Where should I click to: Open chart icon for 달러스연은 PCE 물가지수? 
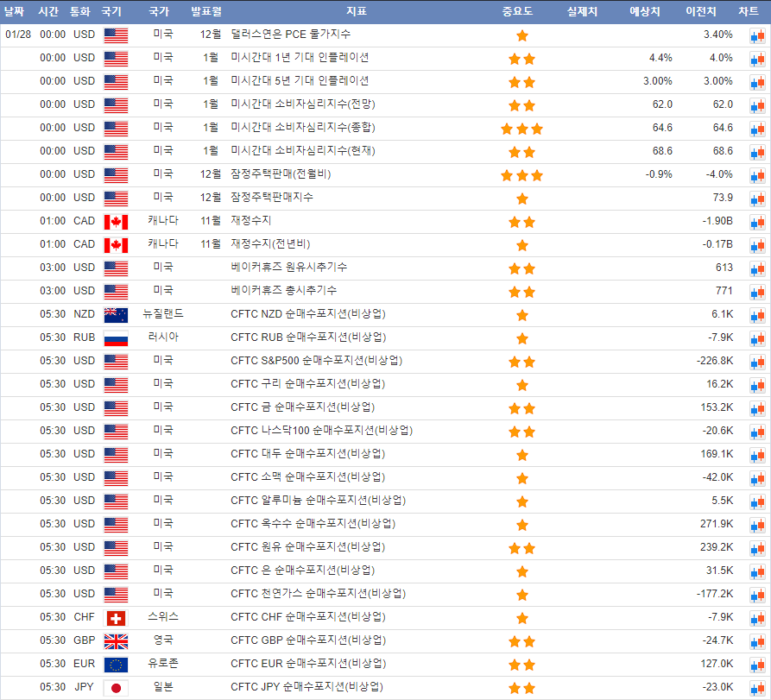click(757, 35)
